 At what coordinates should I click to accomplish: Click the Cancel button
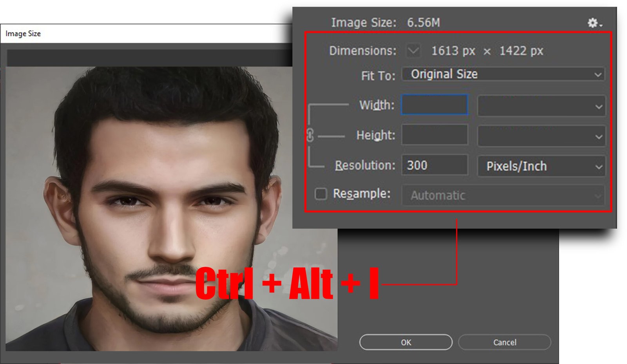(504, 342)
